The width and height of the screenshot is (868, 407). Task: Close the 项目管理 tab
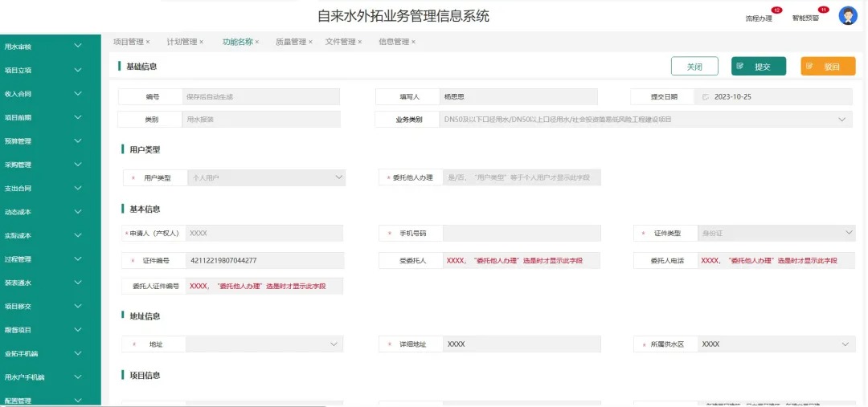tap(148, 42)
